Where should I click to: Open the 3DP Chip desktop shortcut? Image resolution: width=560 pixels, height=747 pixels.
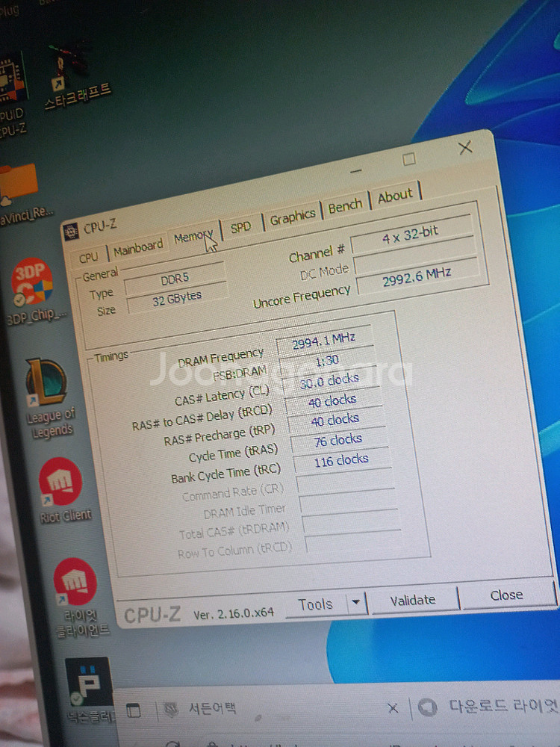click(31, 284)
